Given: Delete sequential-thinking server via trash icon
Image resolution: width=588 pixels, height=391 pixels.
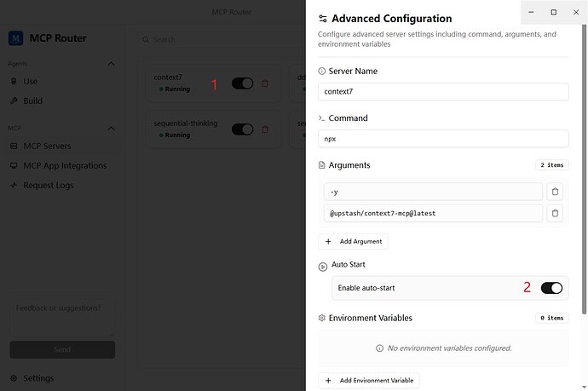Looking at the screenshot, I should tap(265, 129).
